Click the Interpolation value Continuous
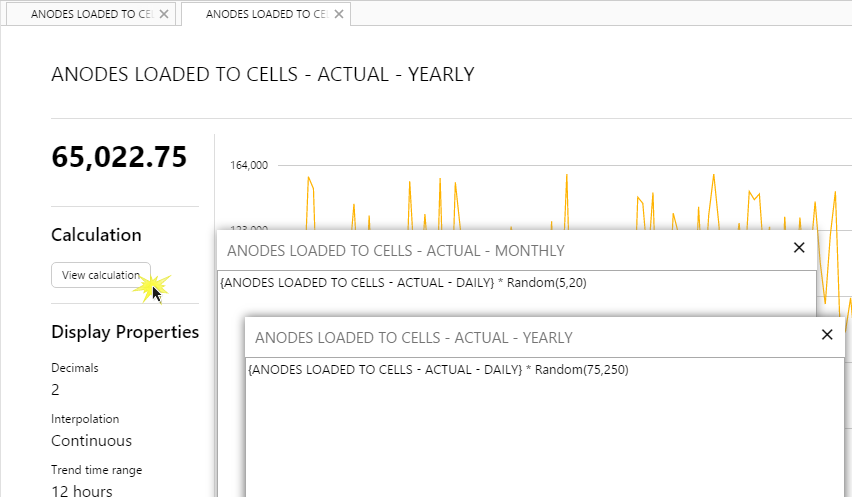 click(x=91, y=441)
